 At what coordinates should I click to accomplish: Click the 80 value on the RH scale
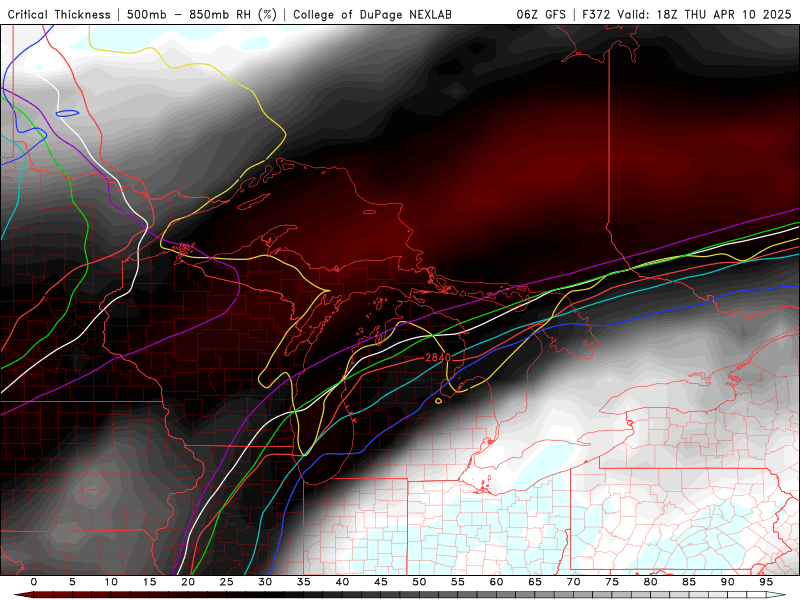[650, 582]
